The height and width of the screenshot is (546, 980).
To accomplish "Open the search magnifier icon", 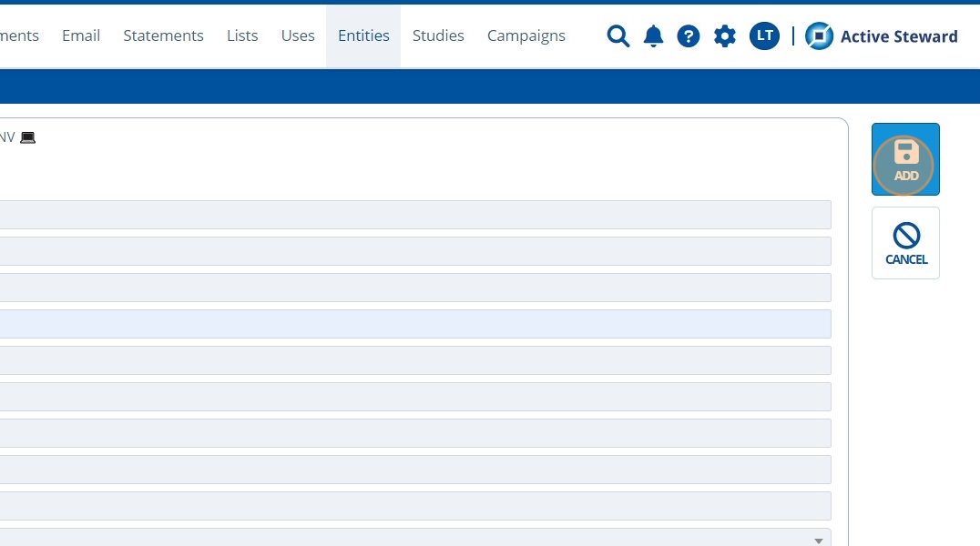I will coord(618,36).
